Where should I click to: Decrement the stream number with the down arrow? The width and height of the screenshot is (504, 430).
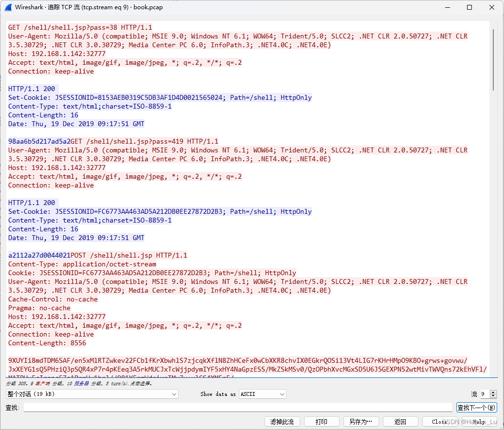492,396
